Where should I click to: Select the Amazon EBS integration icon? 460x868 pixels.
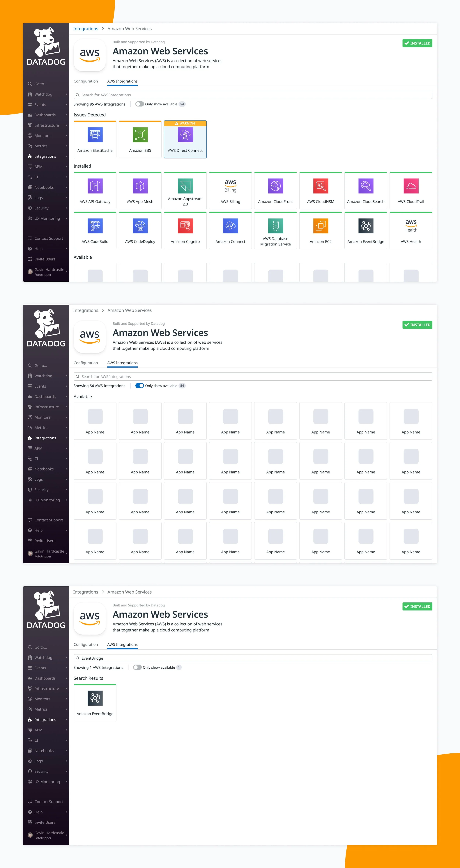(x=140, y=135)
